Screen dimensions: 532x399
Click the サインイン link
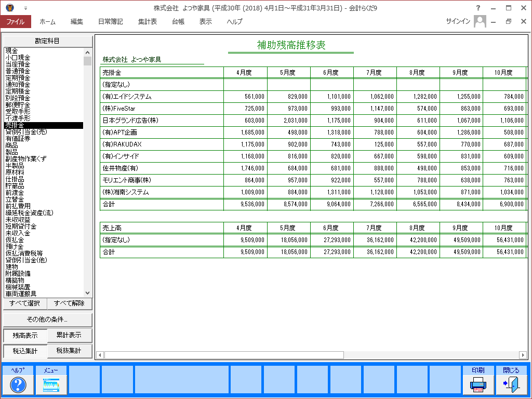click(x=458, y=21)
